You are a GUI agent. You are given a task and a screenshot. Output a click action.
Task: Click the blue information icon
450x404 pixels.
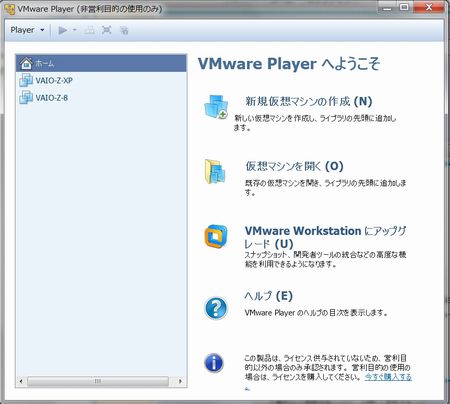[x=214, y=363]
